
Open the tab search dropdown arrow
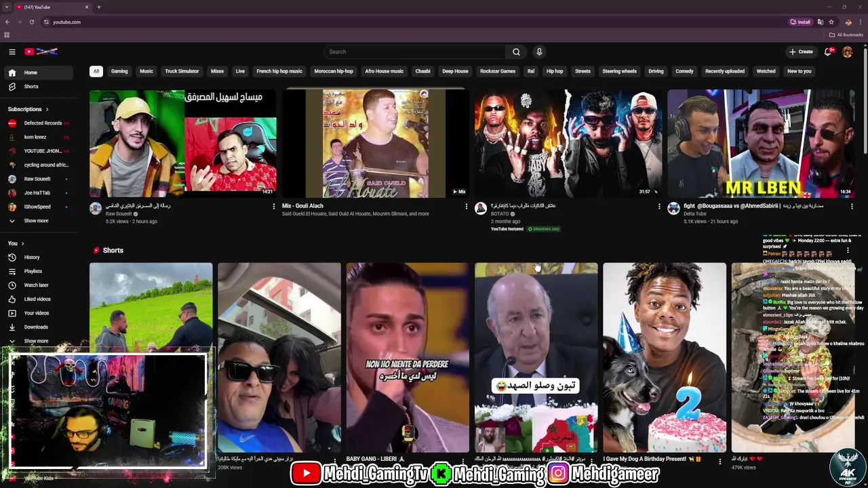(7, 7)
